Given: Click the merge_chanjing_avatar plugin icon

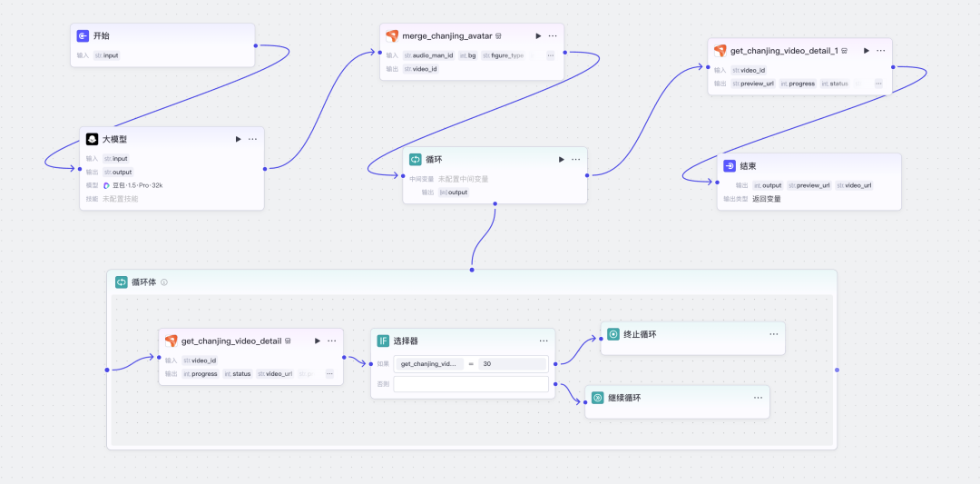Looking at the screenshot, I should [x=392, y=35].
